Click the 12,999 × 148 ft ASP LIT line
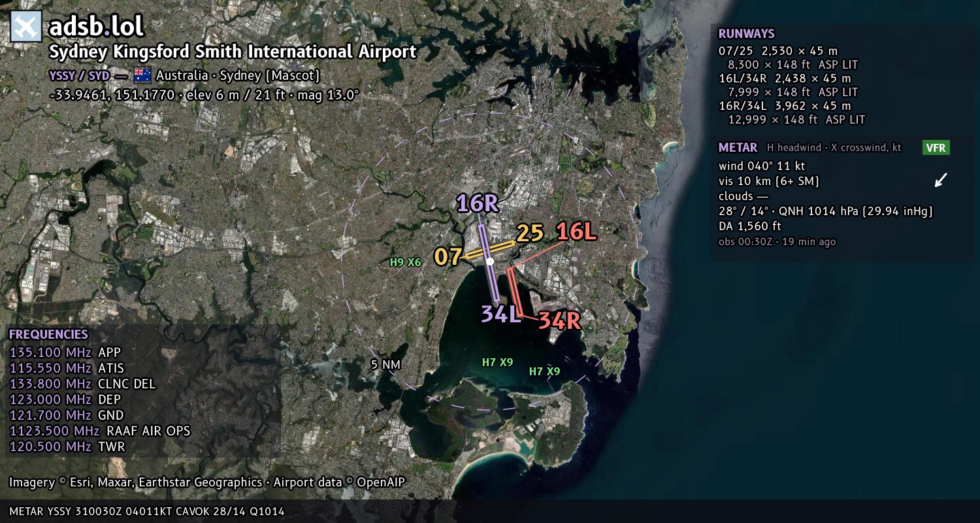The image size is (980, 523). pos(796,120)
